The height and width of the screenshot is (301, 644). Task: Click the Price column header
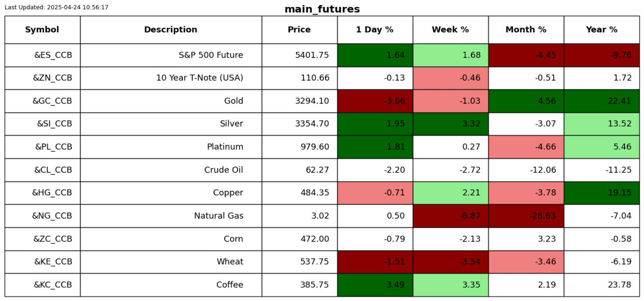click(299, 30)
